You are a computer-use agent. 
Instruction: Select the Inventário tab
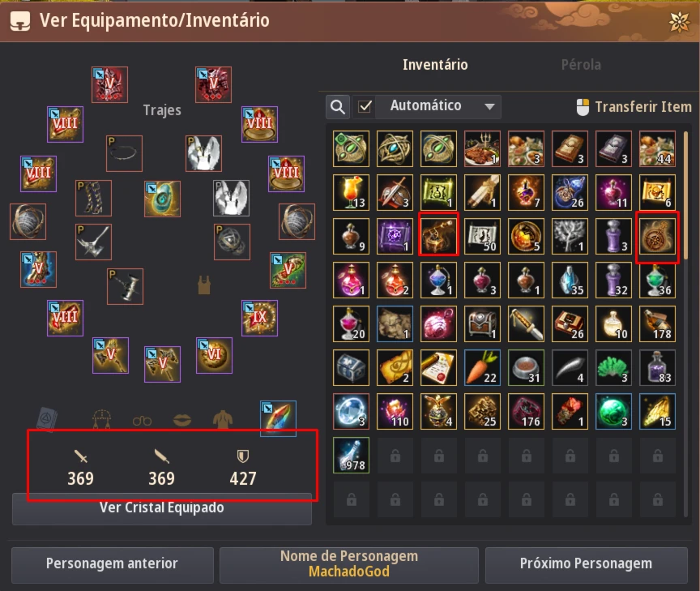tap(435, 65)
